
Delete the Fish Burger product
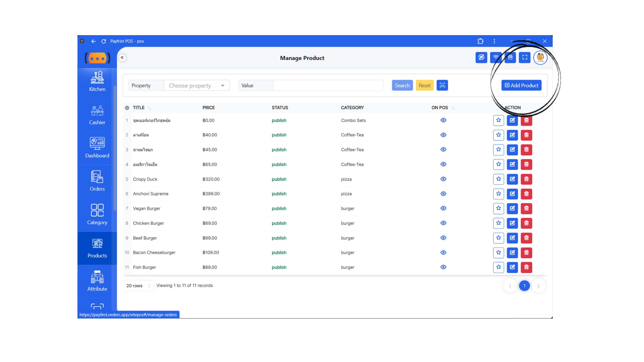[x=526, y=267]
